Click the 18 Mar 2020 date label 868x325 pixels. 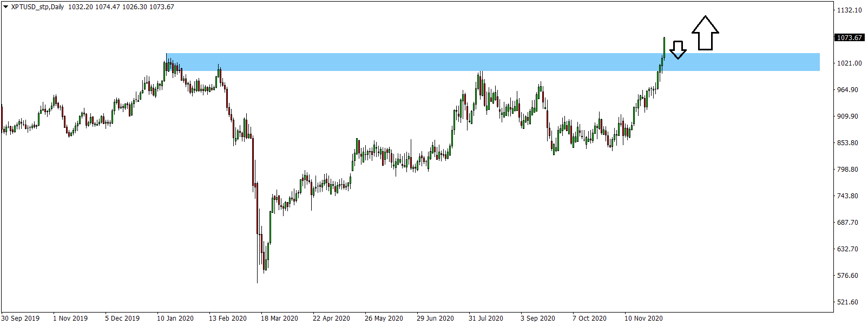click(280, 318)
